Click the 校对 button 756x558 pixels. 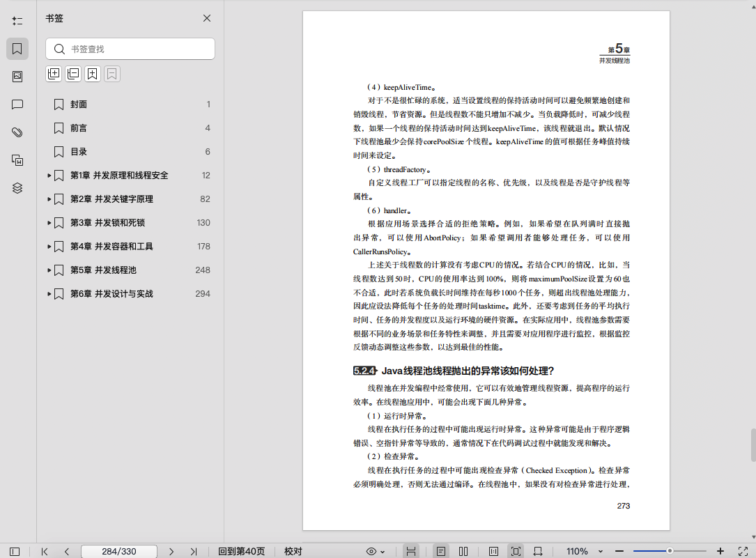point(293,551)
